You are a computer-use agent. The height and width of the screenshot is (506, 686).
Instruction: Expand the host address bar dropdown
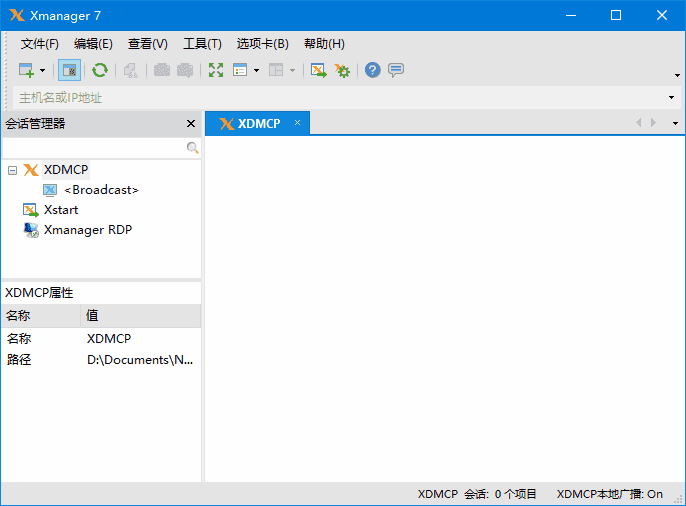pyautogui.click(x=672, y=97)
